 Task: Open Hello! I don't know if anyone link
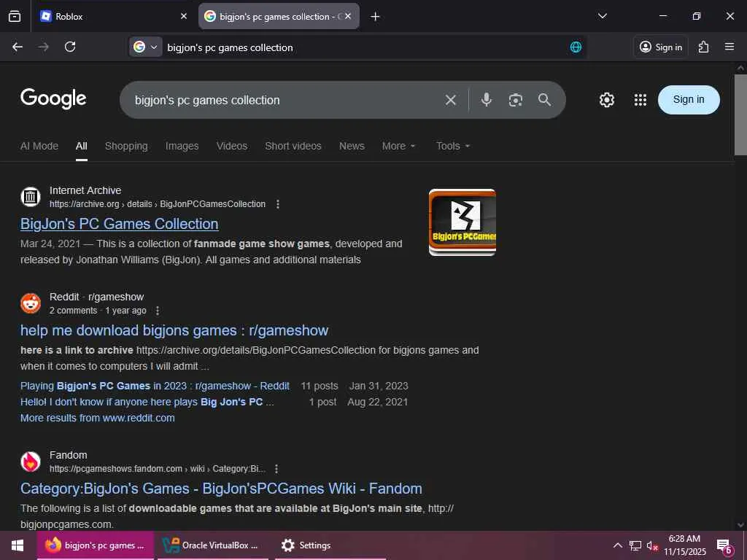click(x=147, y=402)
